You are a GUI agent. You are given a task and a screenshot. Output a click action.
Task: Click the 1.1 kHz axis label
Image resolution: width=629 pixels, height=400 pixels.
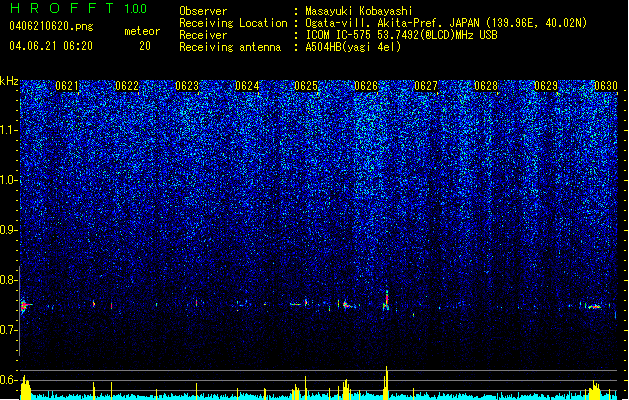[x=8, y=130]
